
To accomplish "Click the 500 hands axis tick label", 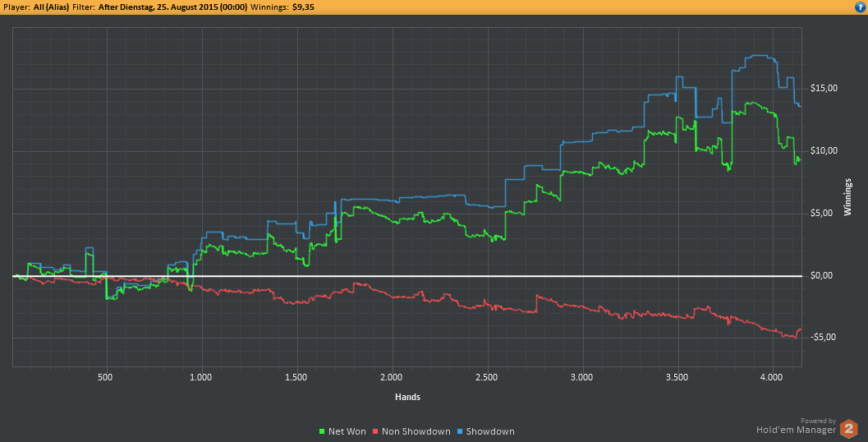I will coord(104,377).
